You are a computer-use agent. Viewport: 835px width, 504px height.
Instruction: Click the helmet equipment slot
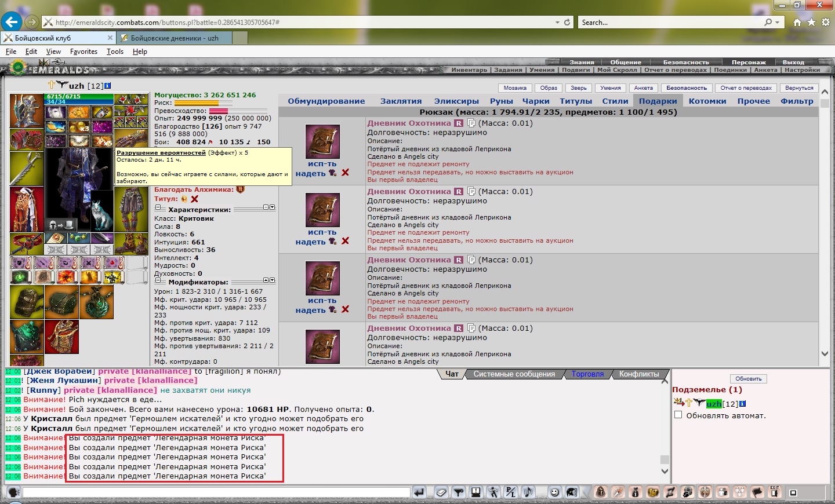pos(27,111)
